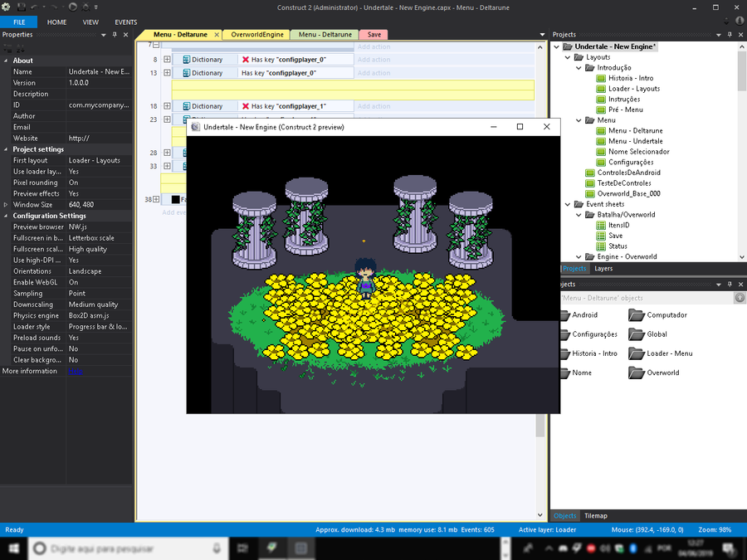Select the Enable WebGL On value
Image resolution: width=747 pixels, height=560 pixels.
pos(99,282)
